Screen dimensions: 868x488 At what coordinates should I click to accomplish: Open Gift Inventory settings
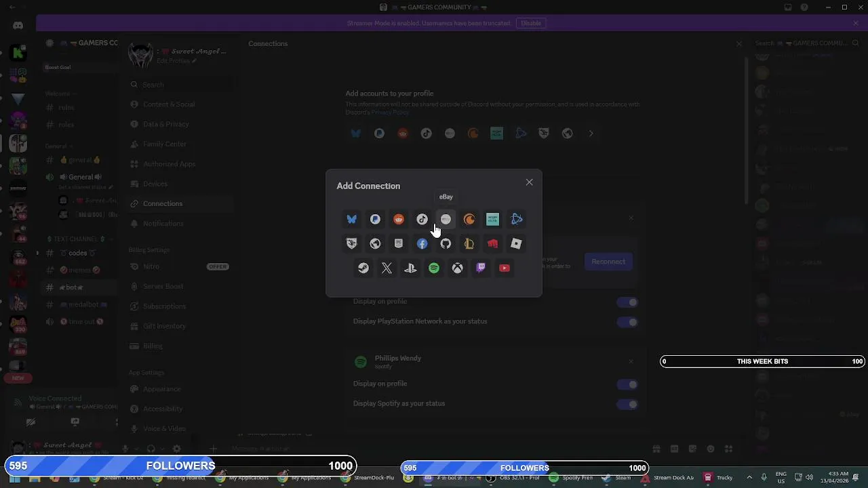coord(179,326)
